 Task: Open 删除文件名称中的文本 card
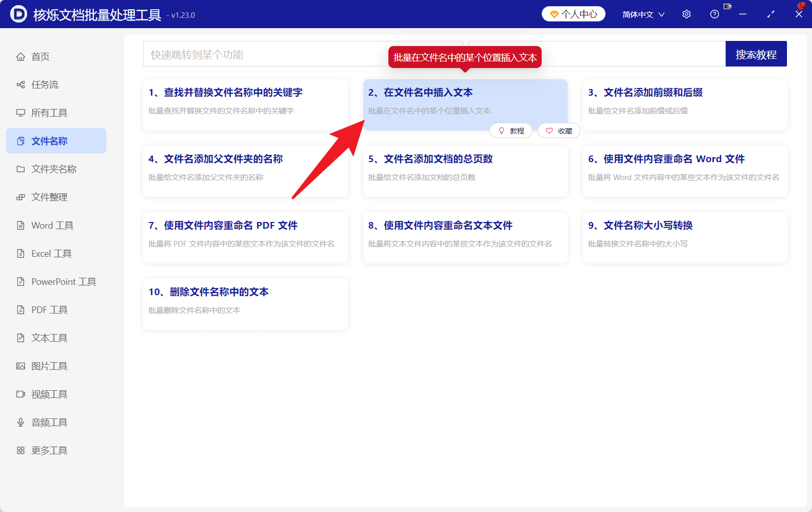tap(245, 304)
